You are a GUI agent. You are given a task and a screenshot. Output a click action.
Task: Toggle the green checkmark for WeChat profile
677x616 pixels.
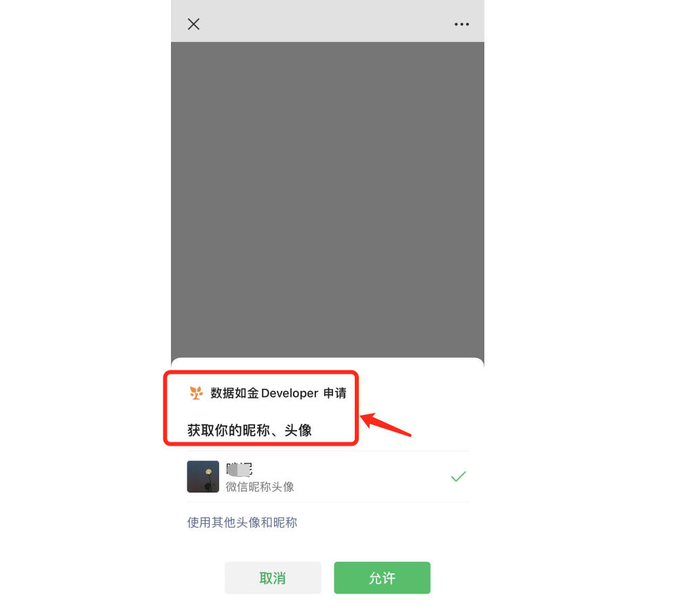[458, 476]
